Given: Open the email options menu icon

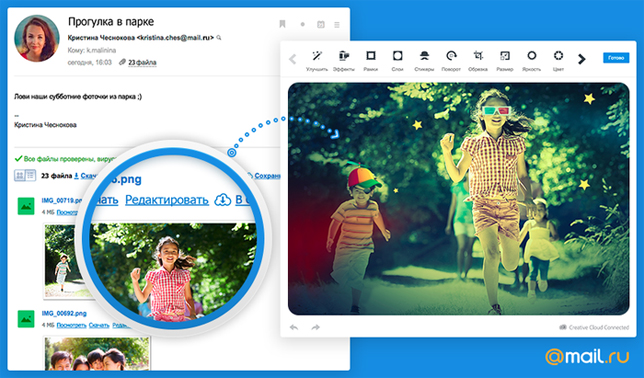Looking at the screenshot, I should point(337,25).
